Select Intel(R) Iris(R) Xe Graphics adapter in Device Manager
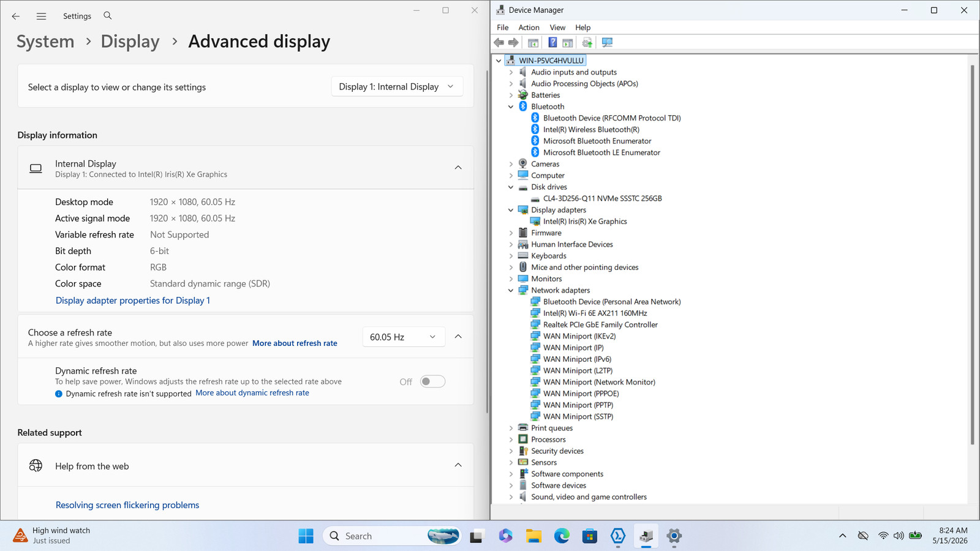Screen dimensions: 980x551 pos(585,221)
